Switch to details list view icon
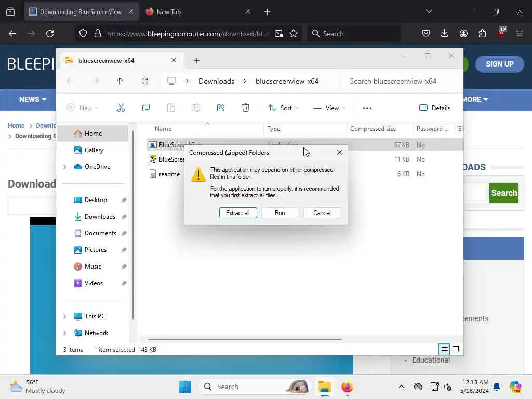Image resolution: width=532 pixels, height=399 pixels. [x=445, y=349]
